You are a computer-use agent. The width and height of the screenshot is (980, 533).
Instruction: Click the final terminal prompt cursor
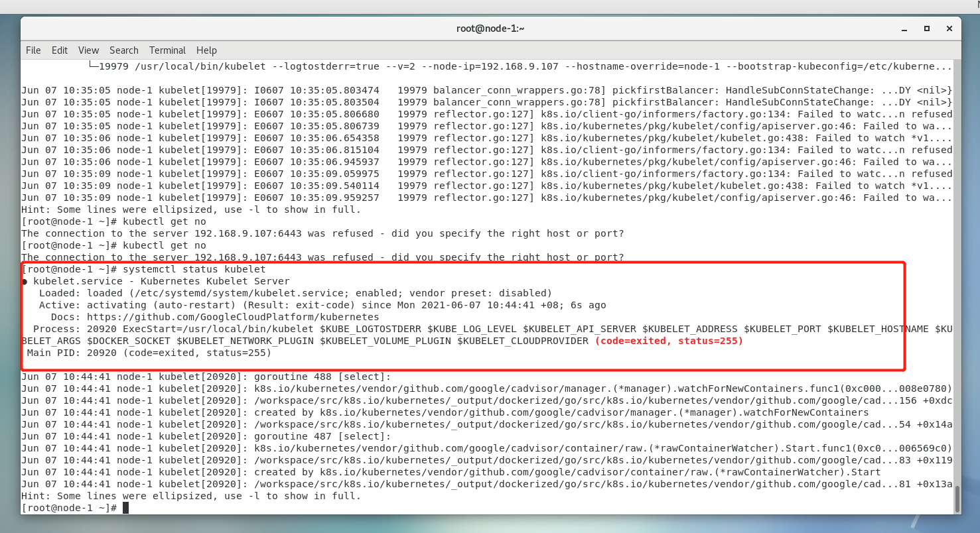tap(125, 508)
